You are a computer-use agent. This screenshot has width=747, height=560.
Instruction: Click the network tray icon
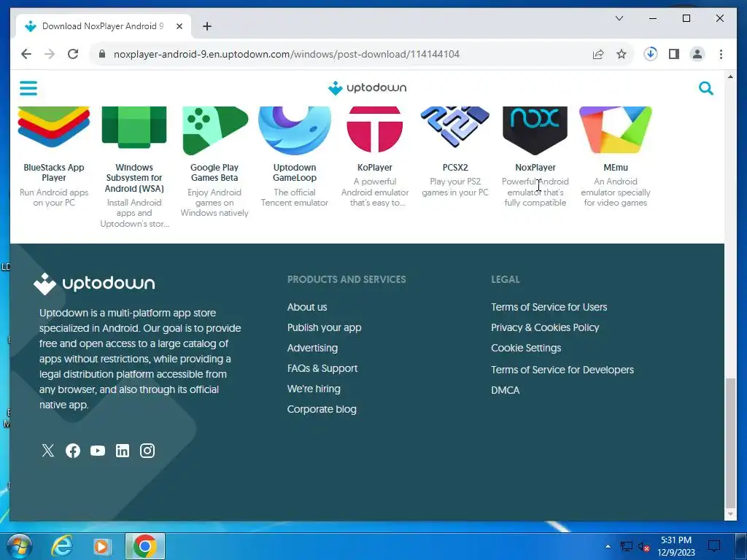click(x=626, y=546)
